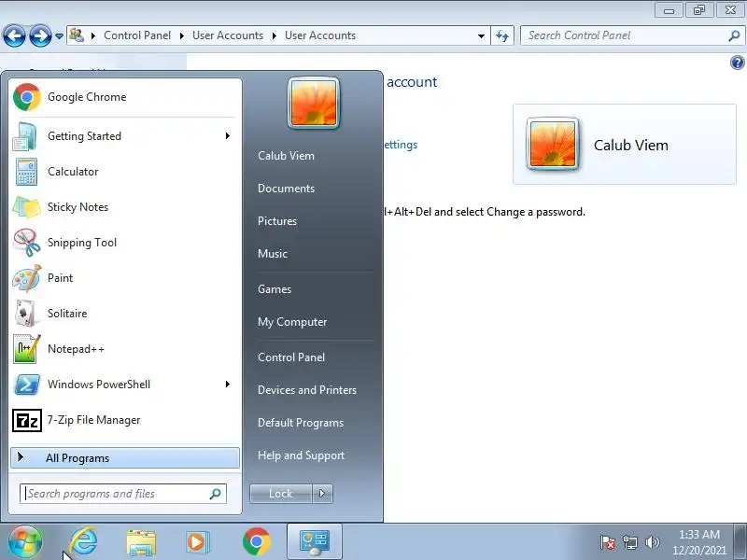
Task: Open Sticky Notes icon in Start menu
Action: click(x=26, y=207)
